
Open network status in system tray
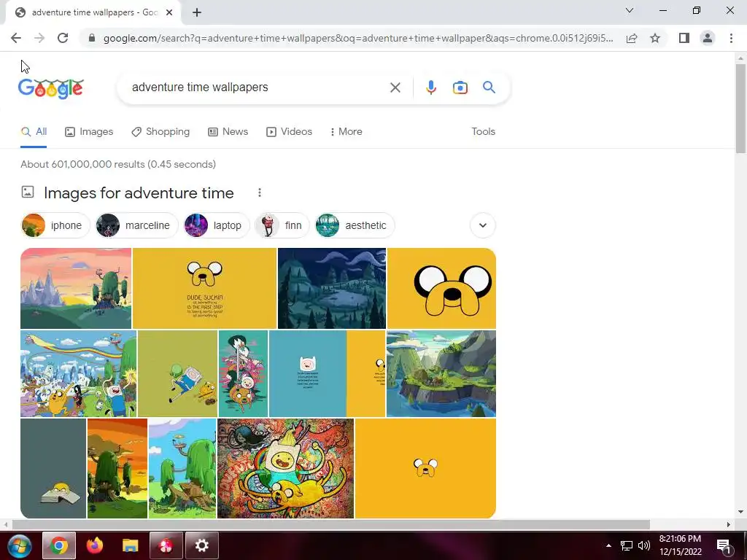pyautogui.click(x=627, y=545)
